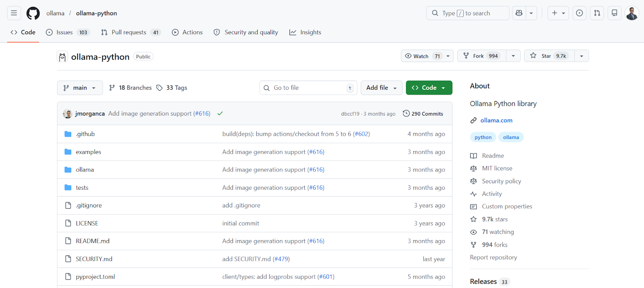Screen dimensions: 644x288
Task: Open the hamburger navigation menu
Action: click(14, 13)
